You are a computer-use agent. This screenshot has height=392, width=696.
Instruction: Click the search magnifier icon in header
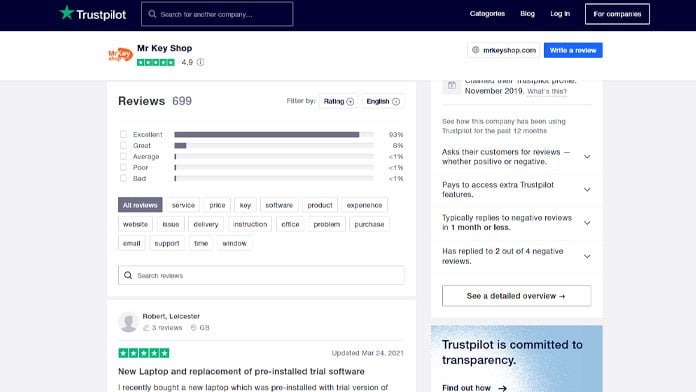[152, 14]
